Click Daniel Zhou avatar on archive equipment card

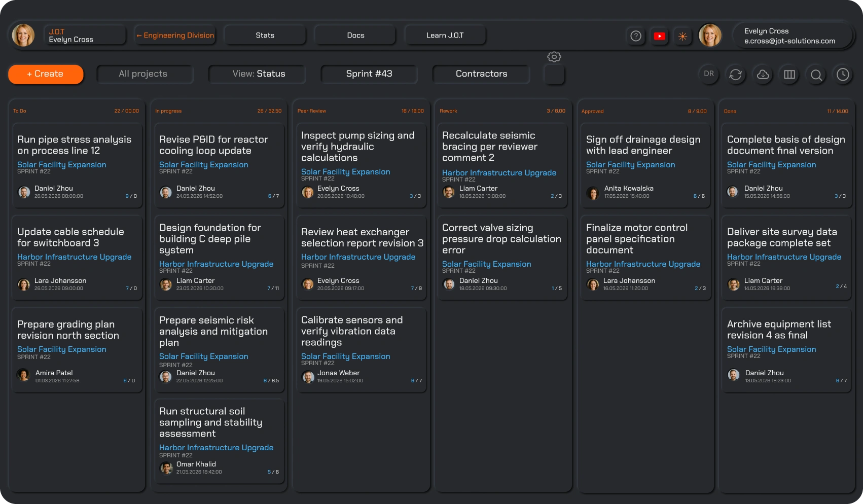733,375
